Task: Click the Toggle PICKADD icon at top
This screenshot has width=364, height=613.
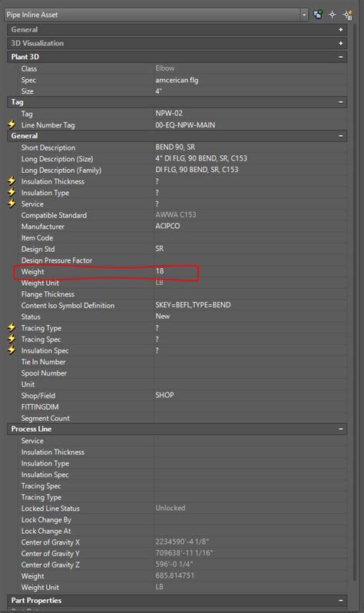Action: click(318, 15)
